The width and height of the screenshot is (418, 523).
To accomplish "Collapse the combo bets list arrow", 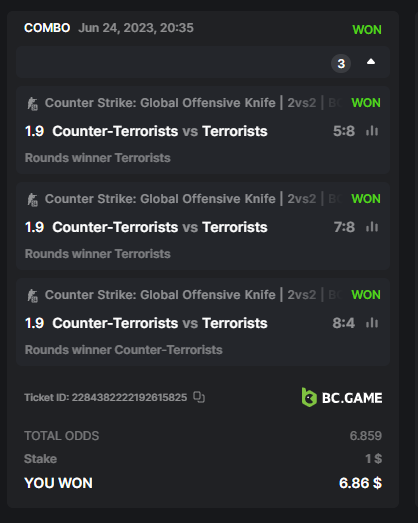I will click(x=371, y=62).
